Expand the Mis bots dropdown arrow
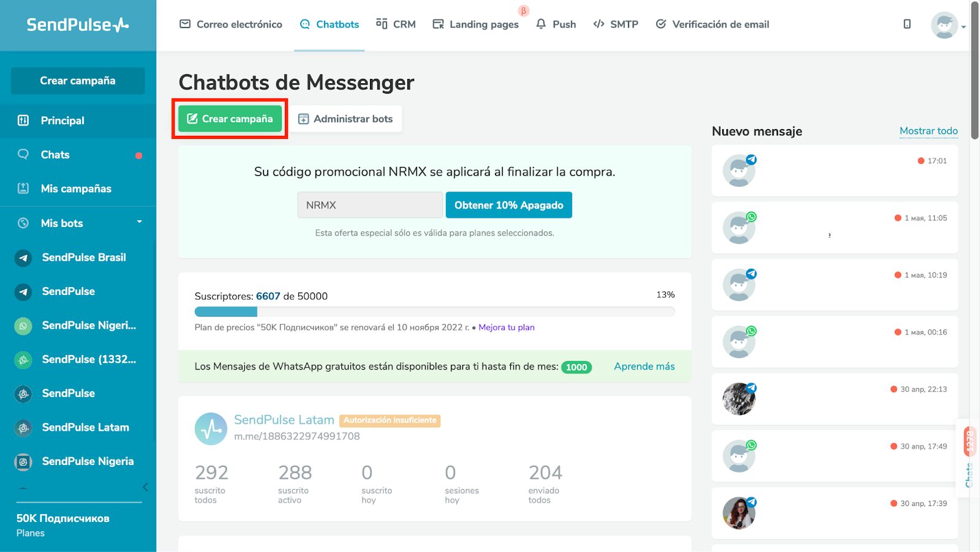The image size is (980, 552). [140, 222]
